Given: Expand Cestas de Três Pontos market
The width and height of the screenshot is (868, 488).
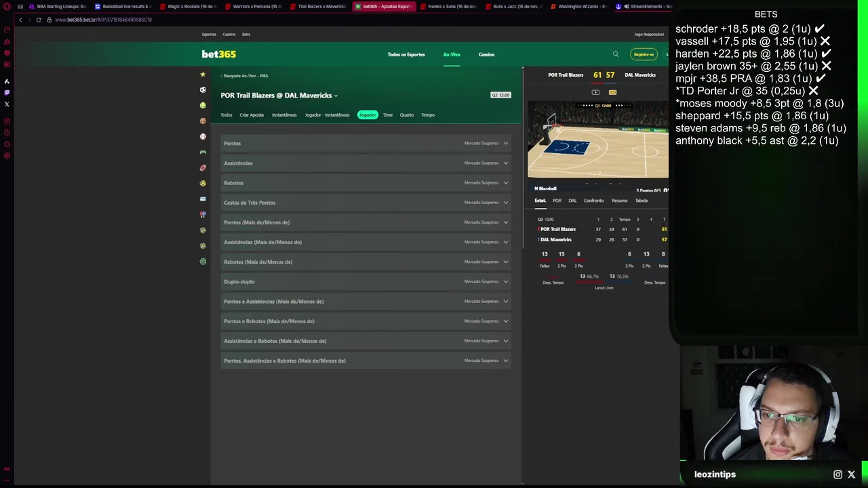Looking at the screenshot, I should point(366,202).
